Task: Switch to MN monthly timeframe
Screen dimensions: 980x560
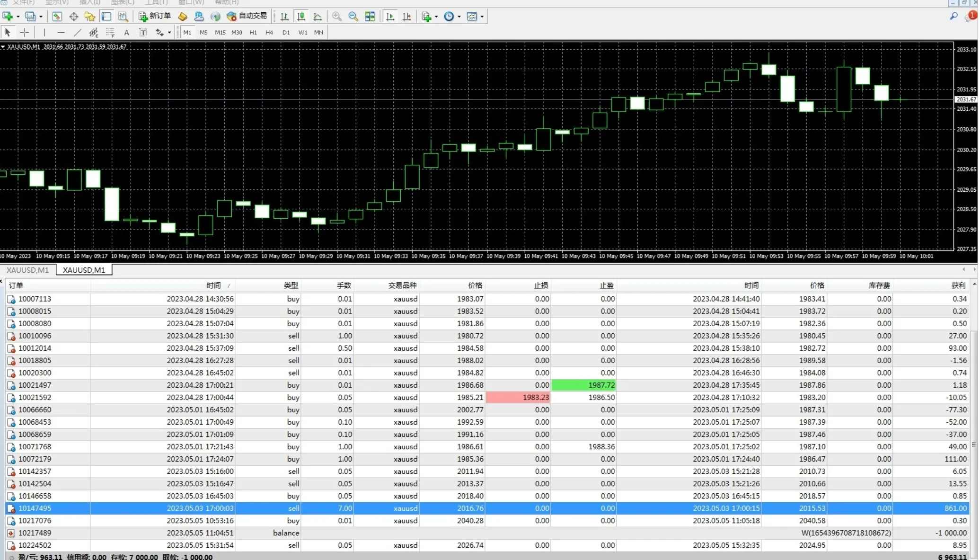Action: pyautogui.click(x=318, y=32)
